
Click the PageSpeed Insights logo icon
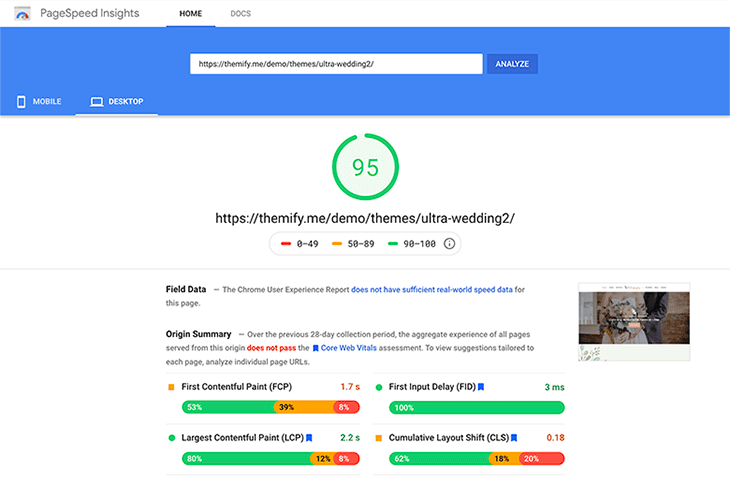coord(22,14)
